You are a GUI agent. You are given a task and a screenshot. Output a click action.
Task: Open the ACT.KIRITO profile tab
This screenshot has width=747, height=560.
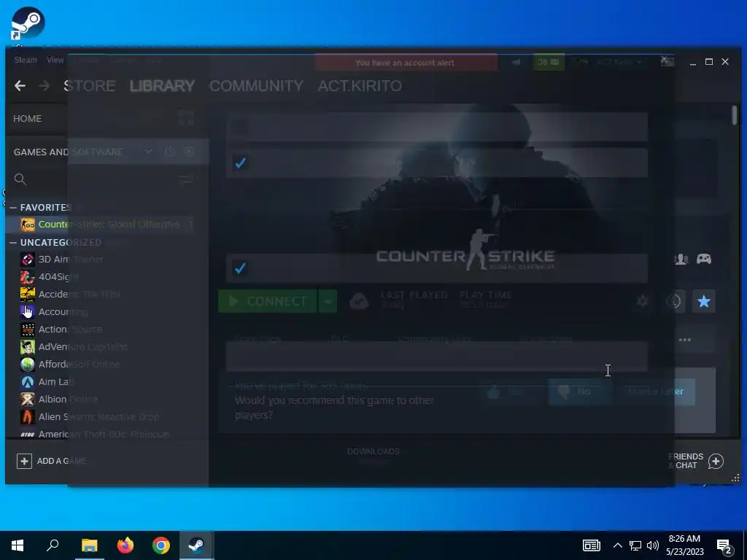[360, 86]
